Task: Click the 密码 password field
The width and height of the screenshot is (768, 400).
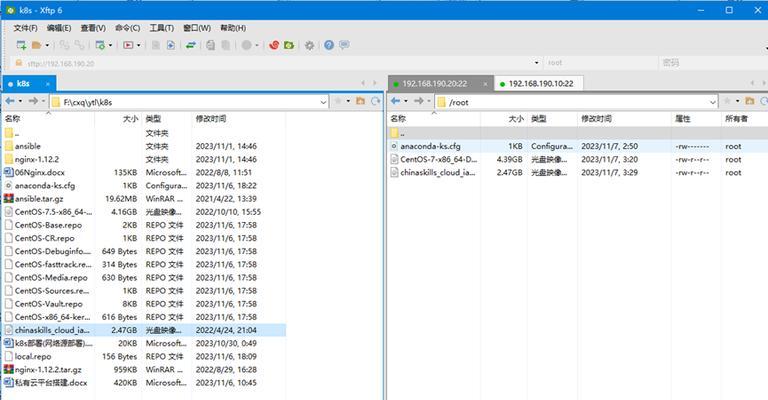Action: tap(713, 63)
